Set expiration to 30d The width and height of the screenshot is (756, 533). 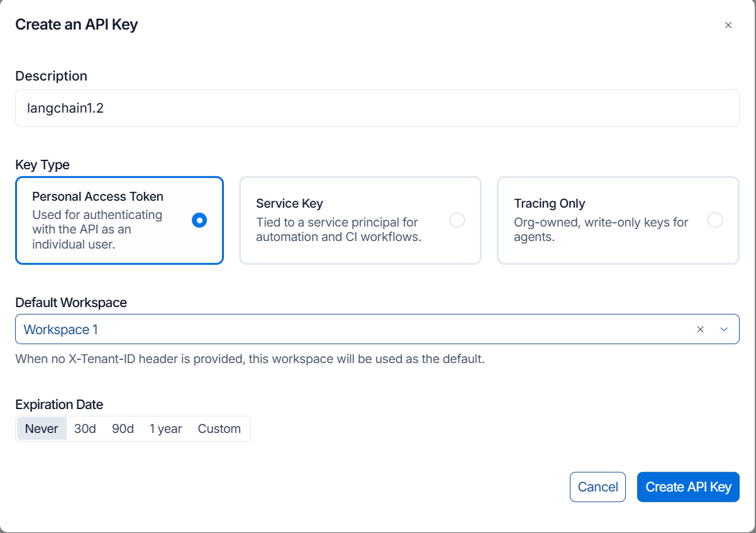[85, 429]
